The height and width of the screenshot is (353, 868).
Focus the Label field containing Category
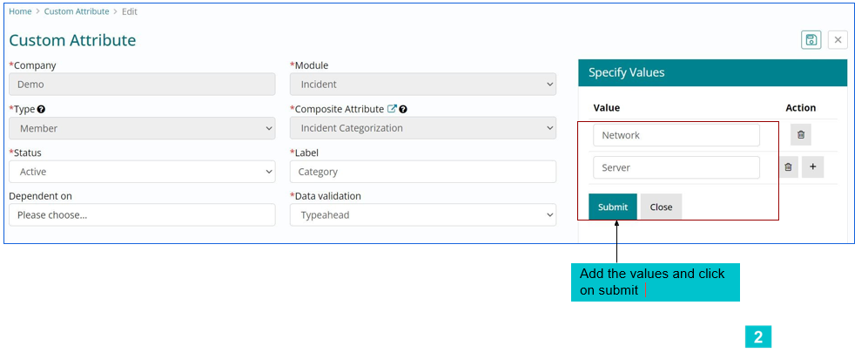pos(423,172)
